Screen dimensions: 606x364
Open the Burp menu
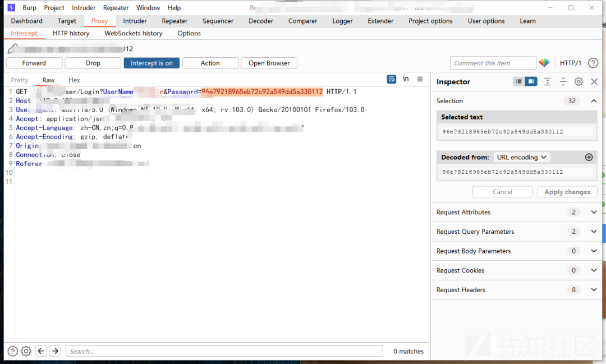click(29, 8)
